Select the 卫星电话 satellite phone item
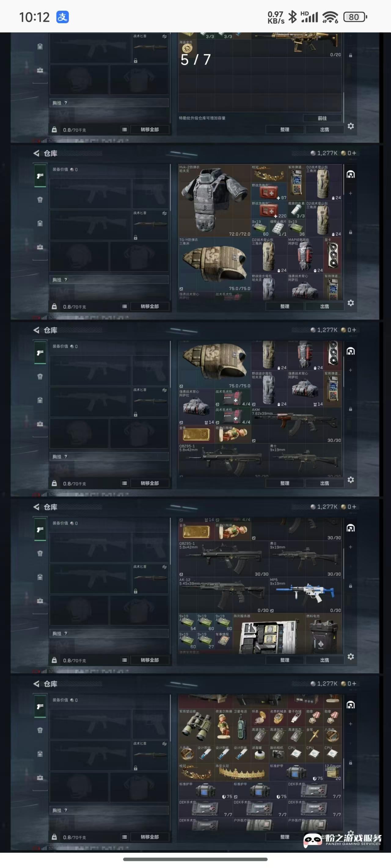 pyautogui.click(x=242, y=727)
